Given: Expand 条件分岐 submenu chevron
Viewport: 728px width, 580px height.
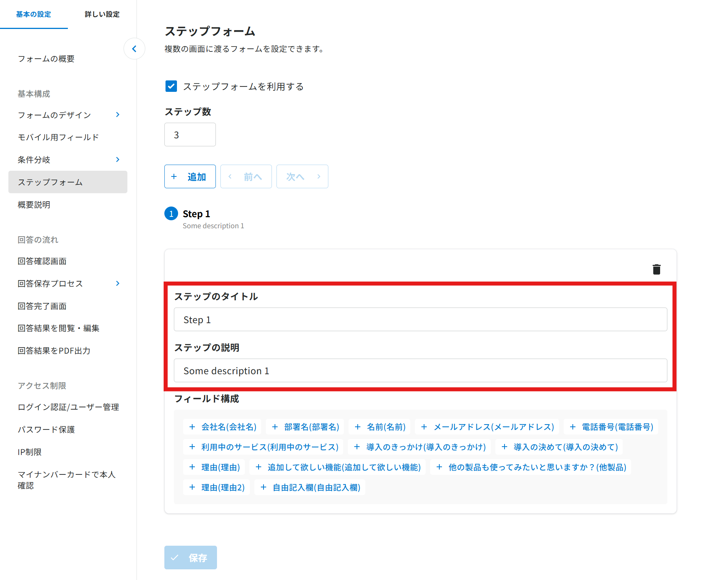Looking at the screenshot, I should [118, 160].
